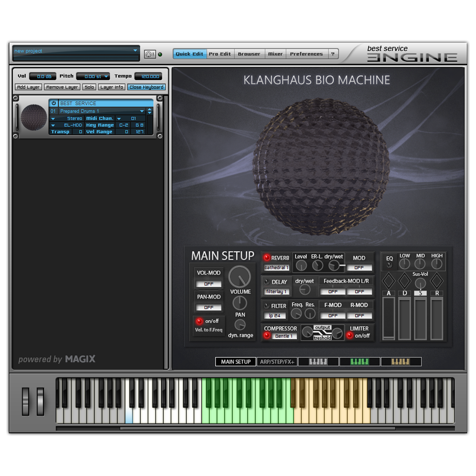The image size is (476, 476).
Task: Disable the LIMITER on/off LED
Action: point(350,335)
